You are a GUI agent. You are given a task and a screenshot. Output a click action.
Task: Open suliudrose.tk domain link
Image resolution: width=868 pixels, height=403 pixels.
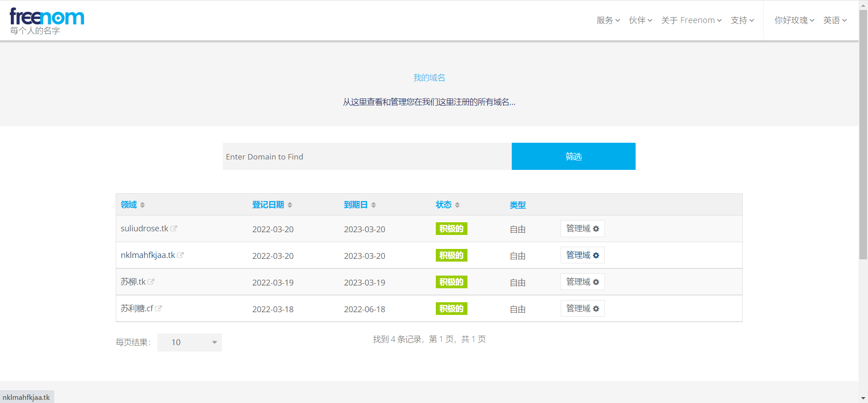pyautogui.click(x=144, y=229)
